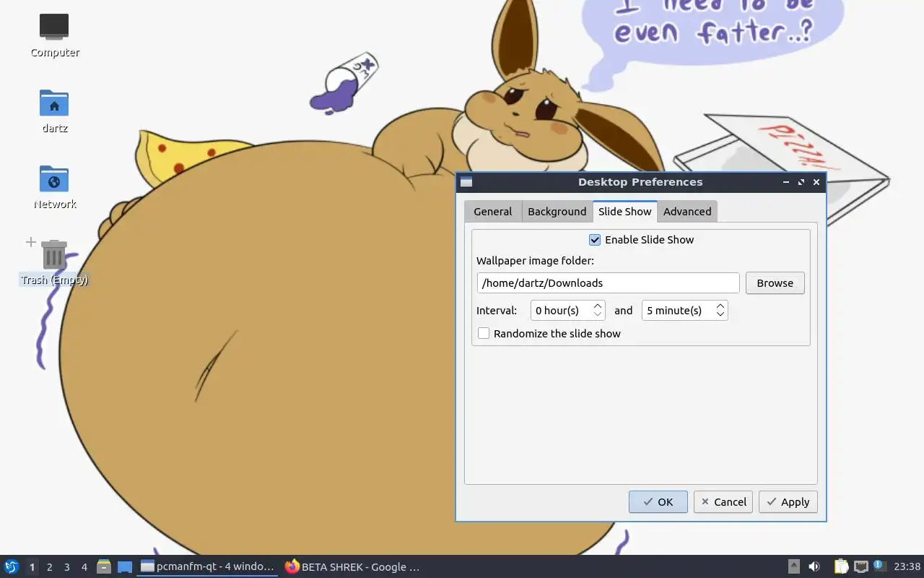This screenshot has height=578, width=924.
Task: Launch the file manager from the panel
Action: click(104, 566)
